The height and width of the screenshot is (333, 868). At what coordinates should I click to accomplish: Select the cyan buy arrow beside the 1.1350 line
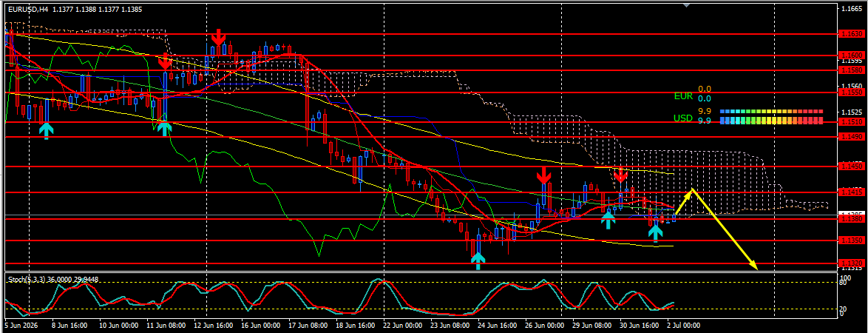point(656,233)
